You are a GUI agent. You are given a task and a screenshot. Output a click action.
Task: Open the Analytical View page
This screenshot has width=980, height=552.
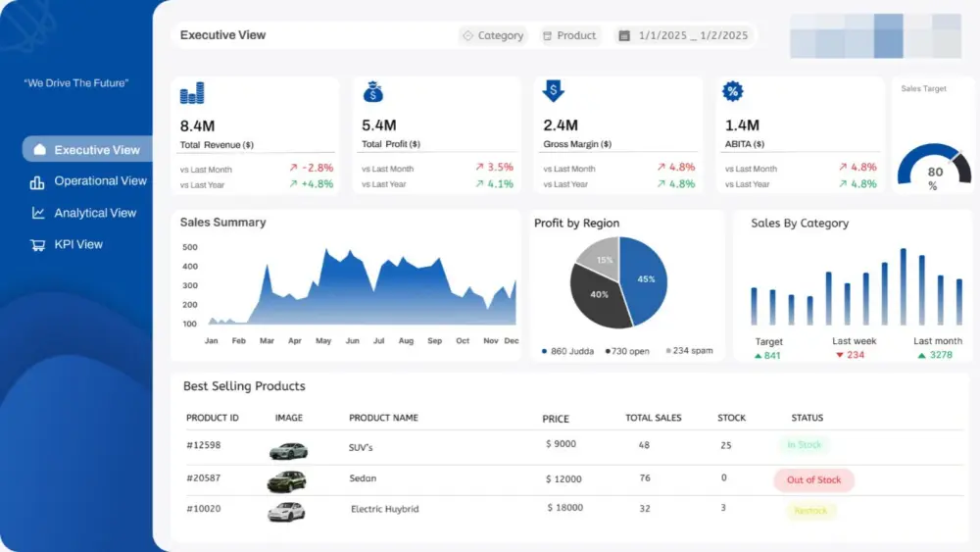tap(95, 213)
